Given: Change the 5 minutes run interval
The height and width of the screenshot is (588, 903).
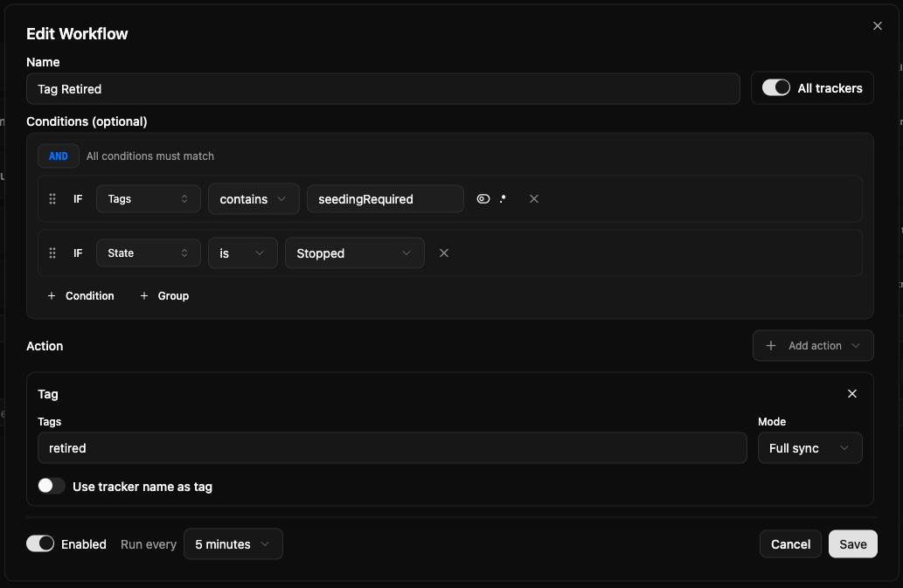Looking at the screenshot, I should tap(233, 544).
